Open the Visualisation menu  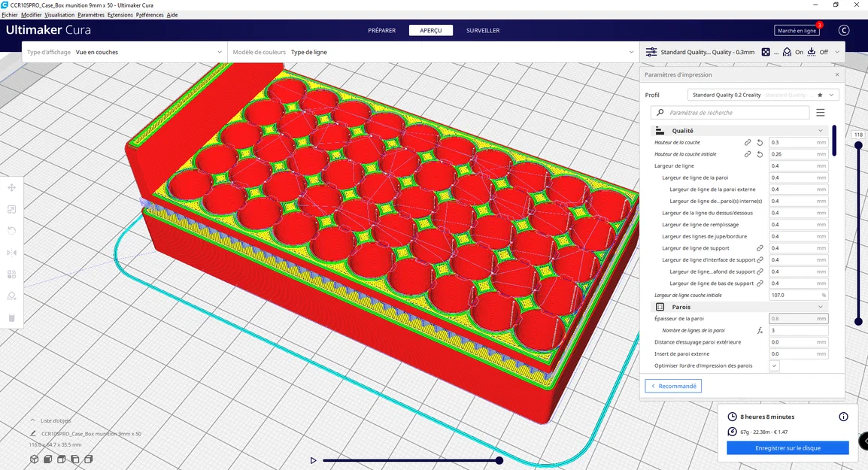(x=59, y=15)
